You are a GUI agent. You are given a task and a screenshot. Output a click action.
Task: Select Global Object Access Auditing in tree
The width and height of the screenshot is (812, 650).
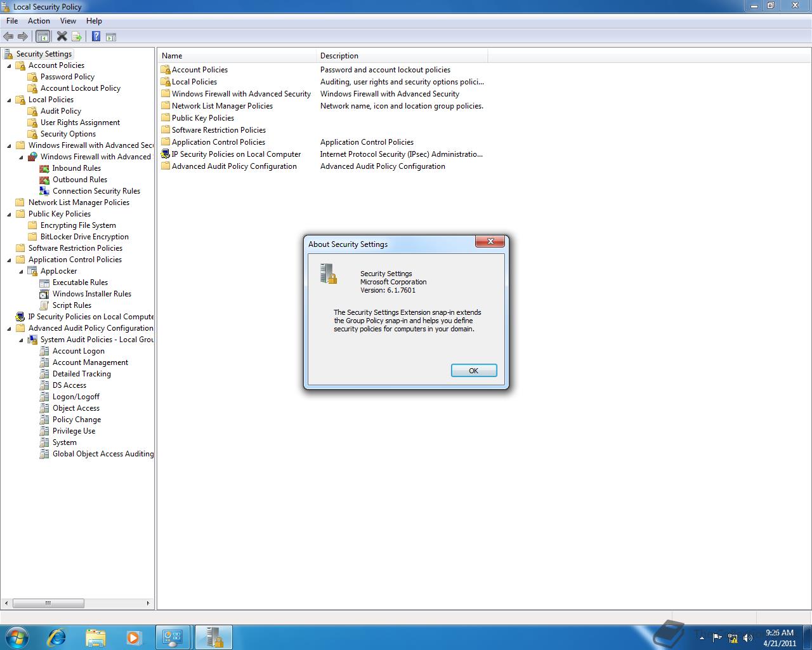click(x=103, y=454)
